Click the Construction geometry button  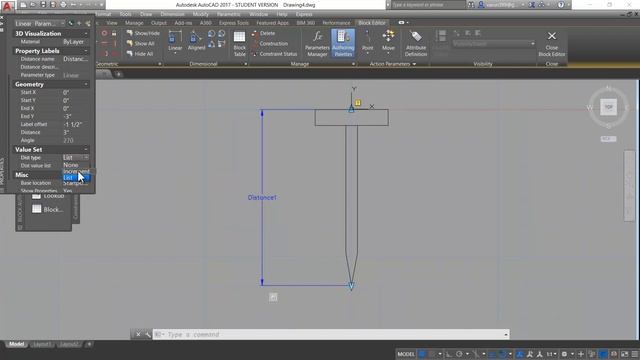(x=270, y=44)
